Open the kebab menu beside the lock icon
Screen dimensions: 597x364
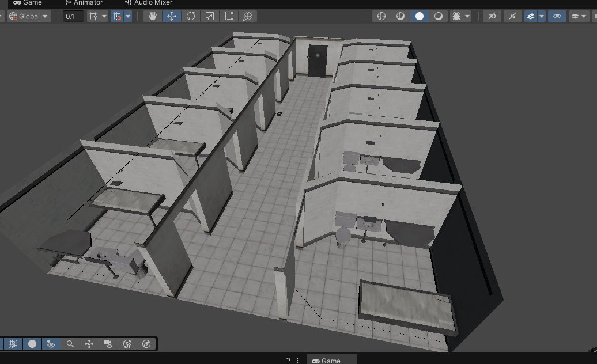pos(298,360)
